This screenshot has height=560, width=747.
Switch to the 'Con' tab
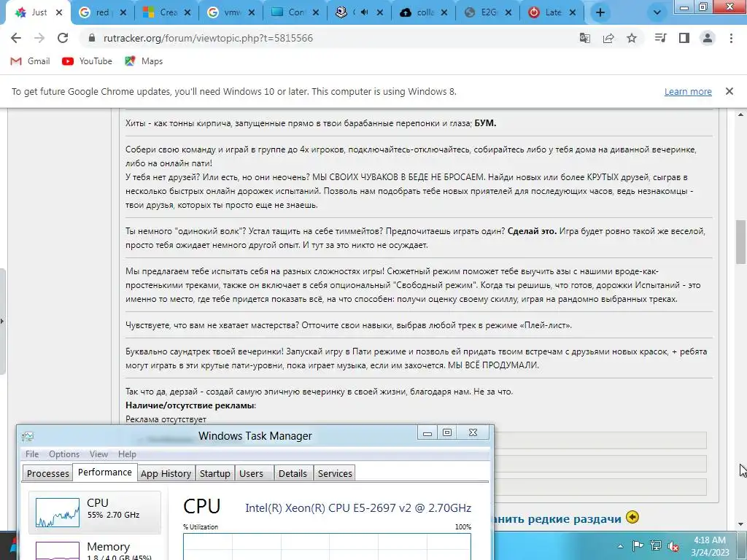point(295,13)
